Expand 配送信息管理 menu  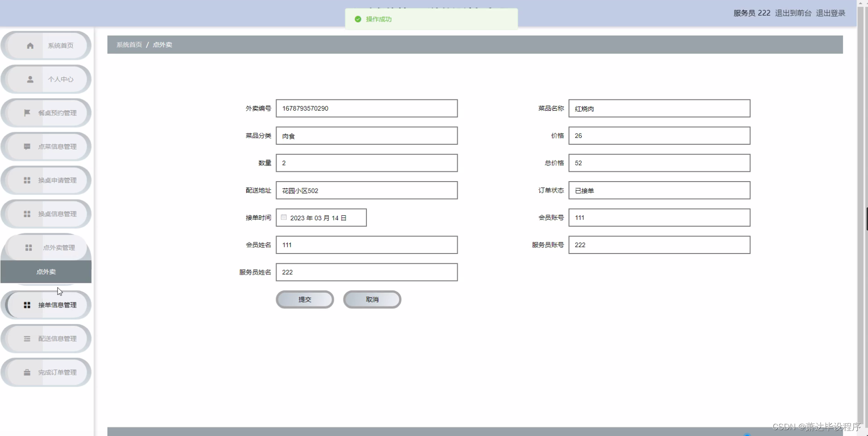[x=46, y=339]
